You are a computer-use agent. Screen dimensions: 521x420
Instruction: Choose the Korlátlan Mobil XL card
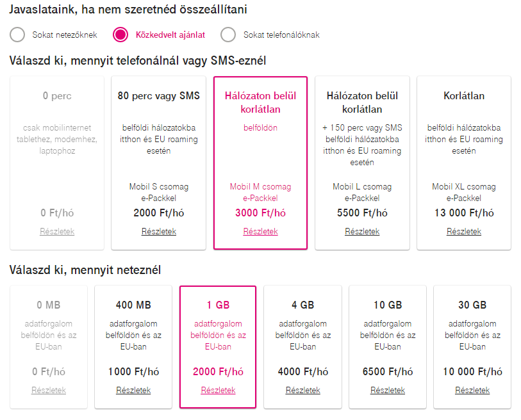click(464, 163)
